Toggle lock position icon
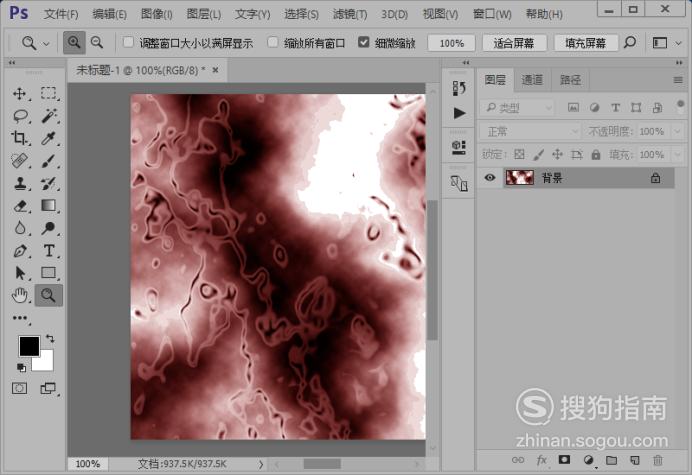The width and height of the screenshot is (692, 475). [557, 154]
